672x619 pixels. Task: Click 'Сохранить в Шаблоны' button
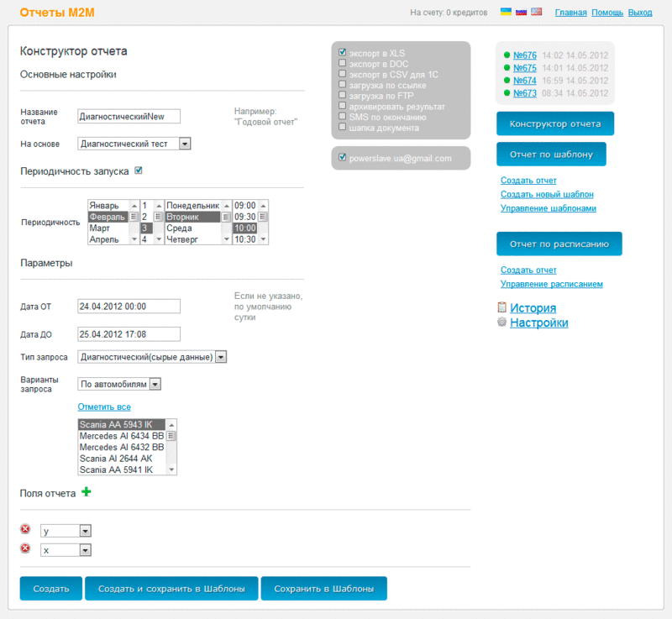324,589
